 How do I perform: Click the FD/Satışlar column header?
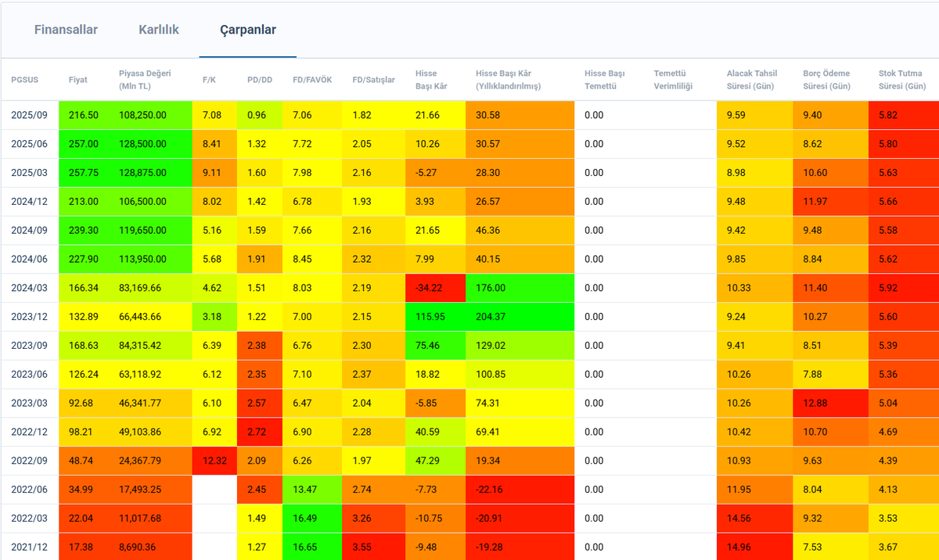coord(374,80)
